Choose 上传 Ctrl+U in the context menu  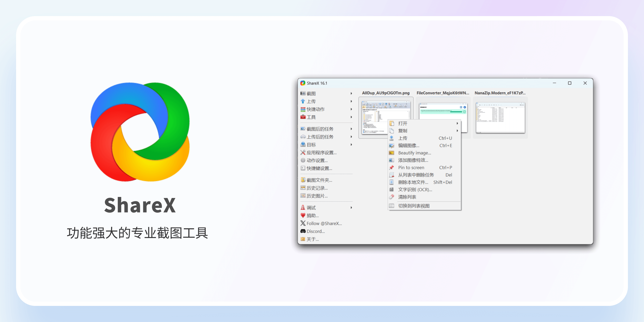[x=425, y=138]
